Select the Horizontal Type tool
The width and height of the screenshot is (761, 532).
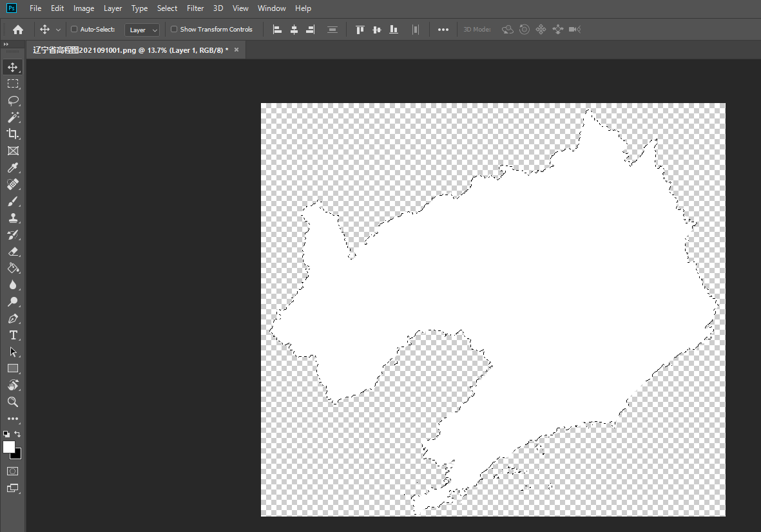(13, 335)
